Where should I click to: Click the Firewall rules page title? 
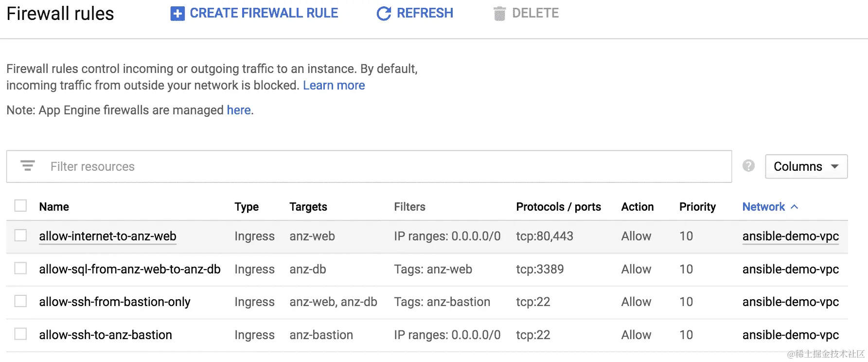point(60,13)
